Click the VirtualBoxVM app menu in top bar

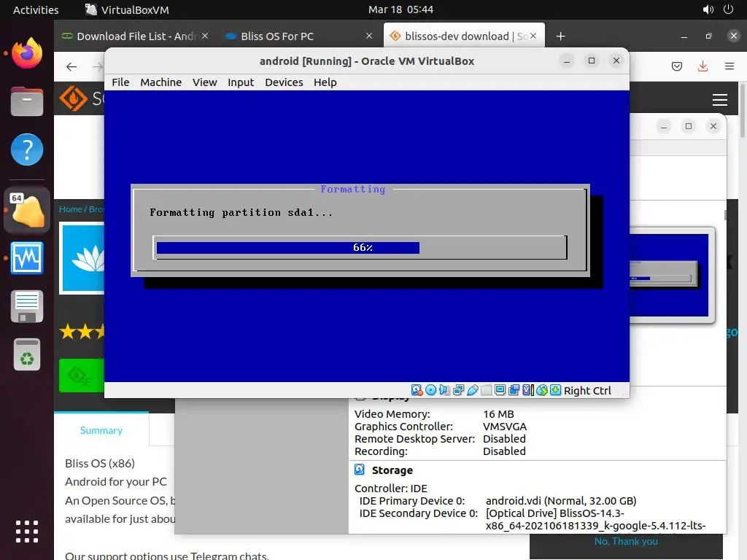[127, 9]
